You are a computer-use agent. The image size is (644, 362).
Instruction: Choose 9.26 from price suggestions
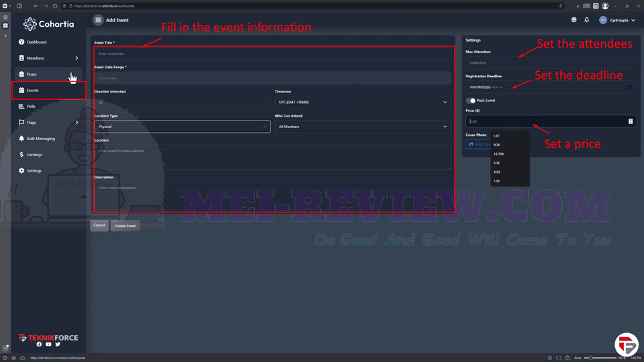pos(510,145)
